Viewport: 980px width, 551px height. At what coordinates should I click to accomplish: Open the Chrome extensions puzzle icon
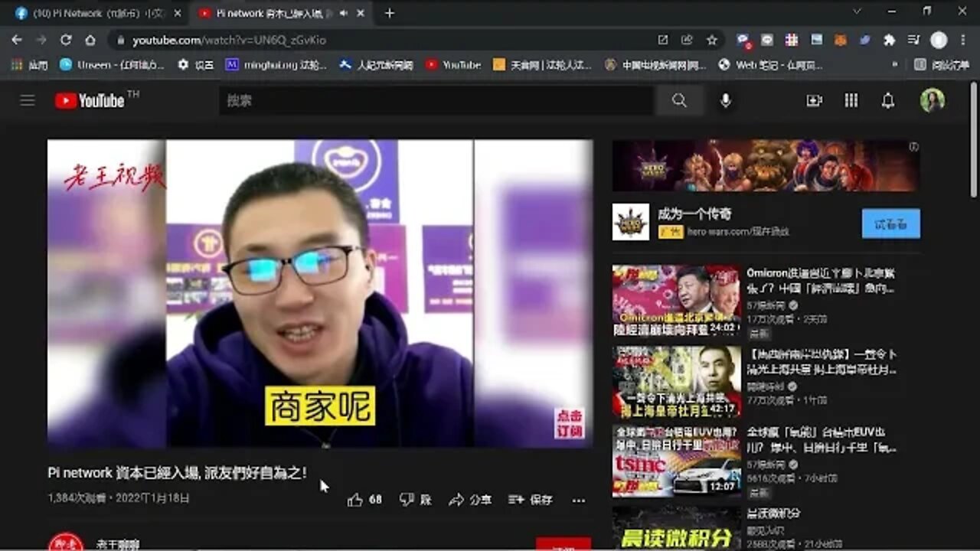[x=889, y=40]
